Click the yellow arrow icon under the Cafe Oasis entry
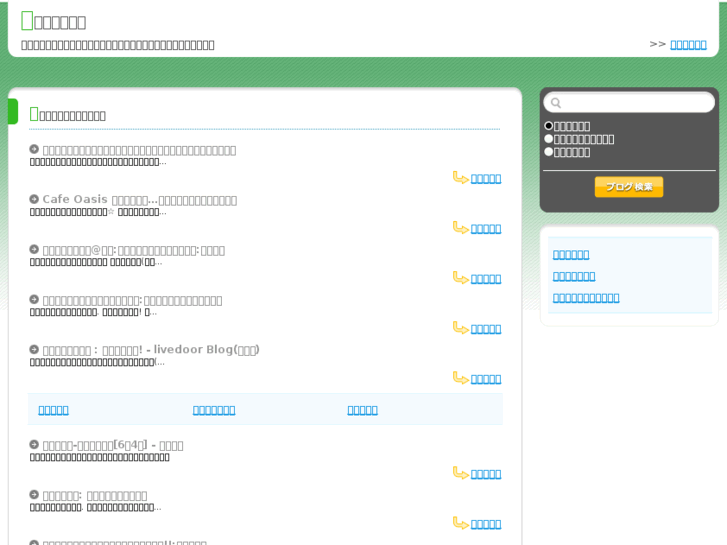The image size is (727, 545). 460,228
